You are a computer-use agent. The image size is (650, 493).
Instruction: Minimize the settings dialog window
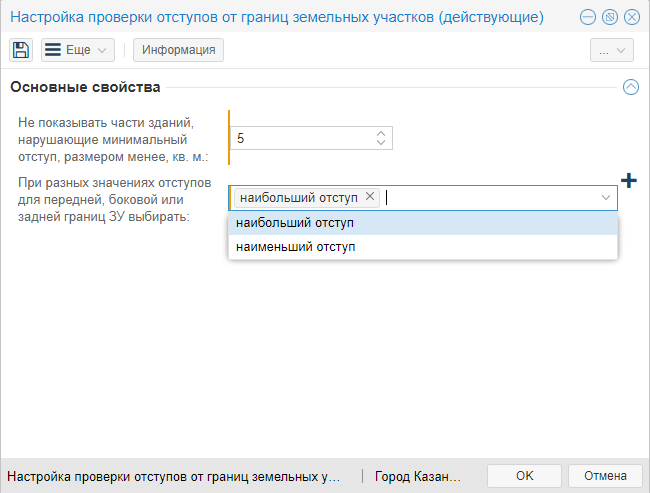click(587, 18)
